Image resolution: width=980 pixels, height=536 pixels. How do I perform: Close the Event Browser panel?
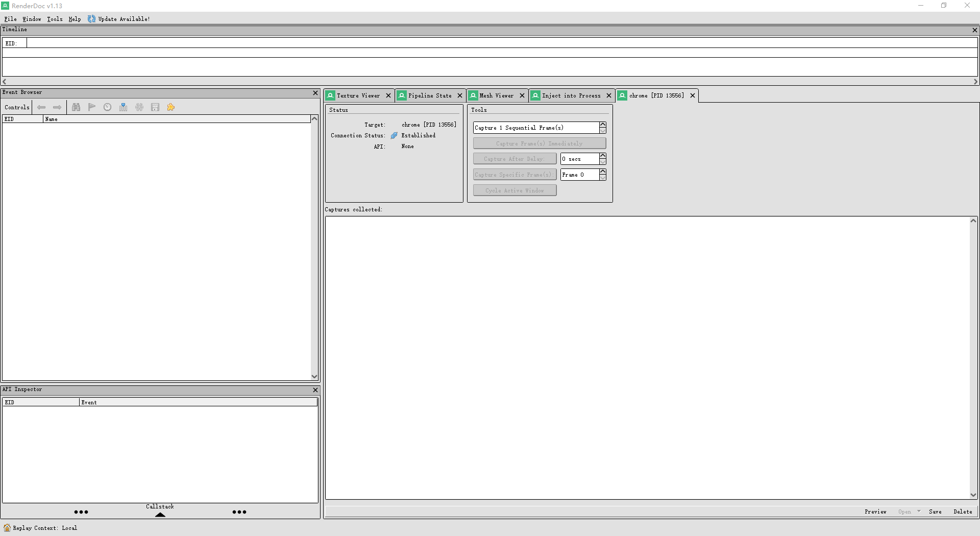pos(315,93)
